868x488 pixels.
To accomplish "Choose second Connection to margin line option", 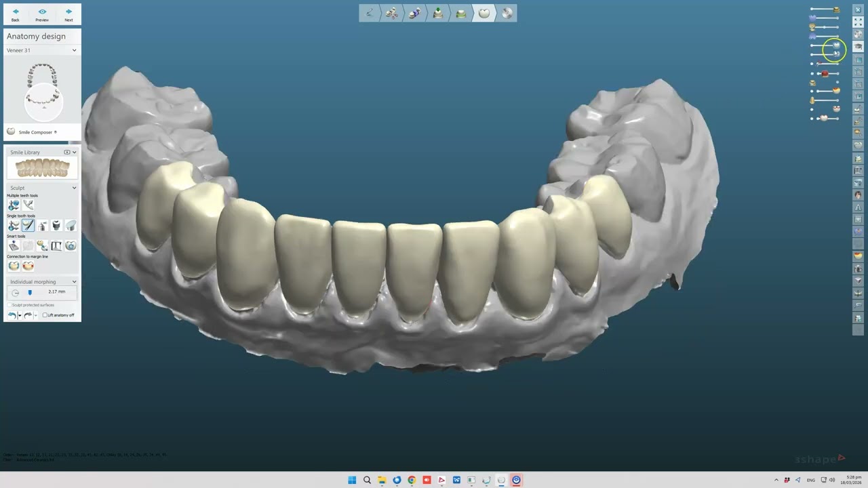I will [x=28, y=266].
